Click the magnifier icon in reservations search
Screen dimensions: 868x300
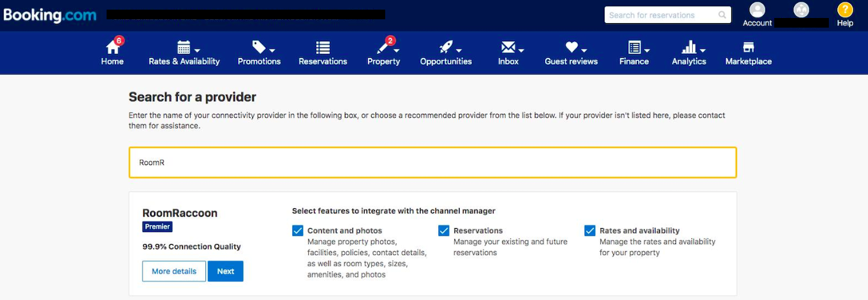tap(722, 15)
